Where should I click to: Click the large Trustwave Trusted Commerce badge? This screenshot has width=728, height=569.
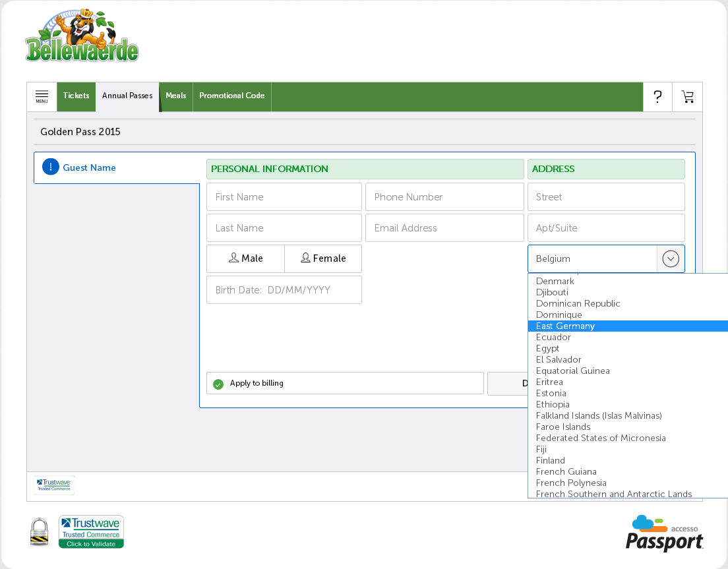(x=91, y=531)
